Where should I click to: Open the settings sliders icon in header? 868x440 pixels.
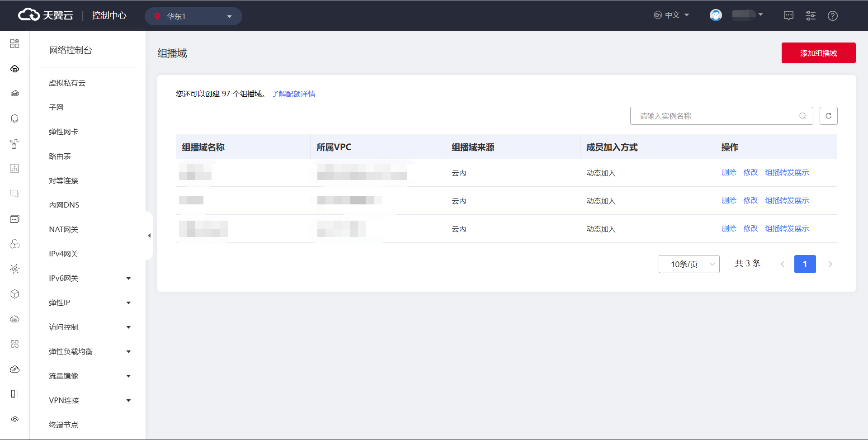point(810,16)
